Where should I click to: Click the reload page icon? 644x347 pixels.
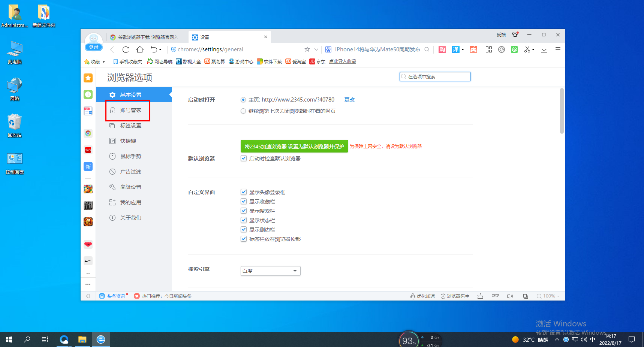pos(126,49)
